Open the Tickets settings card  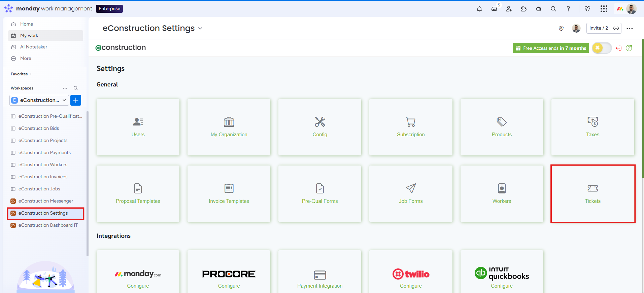pyautogui.click(x=592, y=194)
